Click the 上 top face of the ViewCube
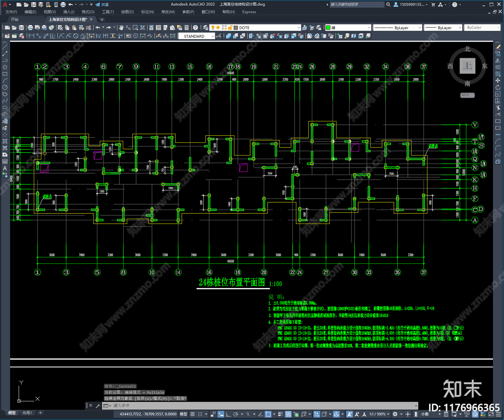 467,66
